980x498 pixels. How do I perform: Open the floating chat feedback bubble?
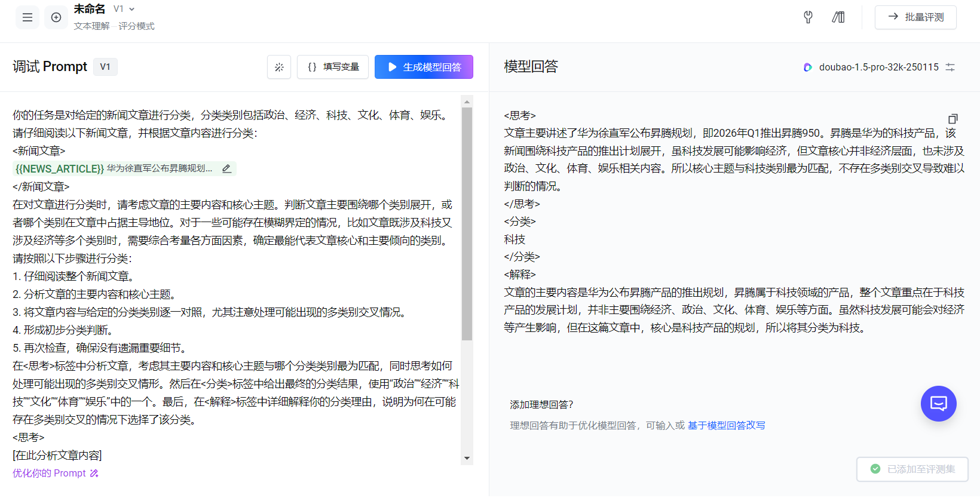pos(938,404)
